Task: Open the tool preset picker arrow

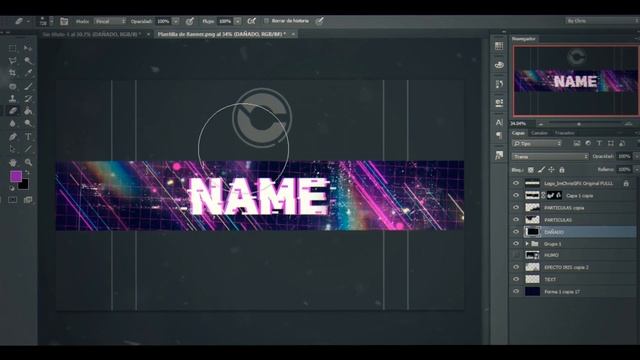Action: click(29, 21)
